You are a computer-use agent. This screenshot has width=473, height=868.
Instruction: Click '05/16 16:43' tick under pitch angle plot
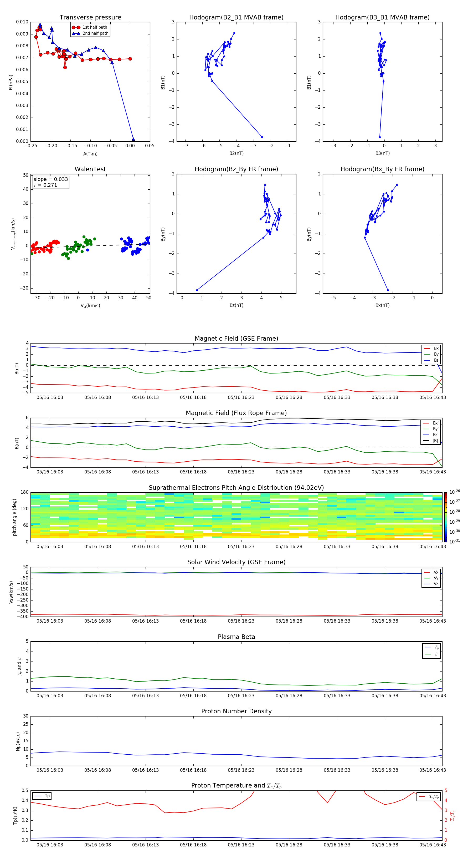click(x=433, y=547)
